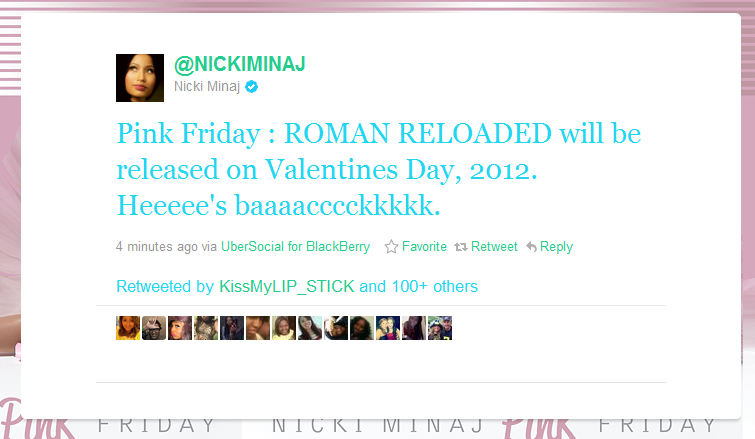This screenshot has height=439, width=755.
Task: Open UberSocial for BlackBerry link
Action: tap(295, 246)
